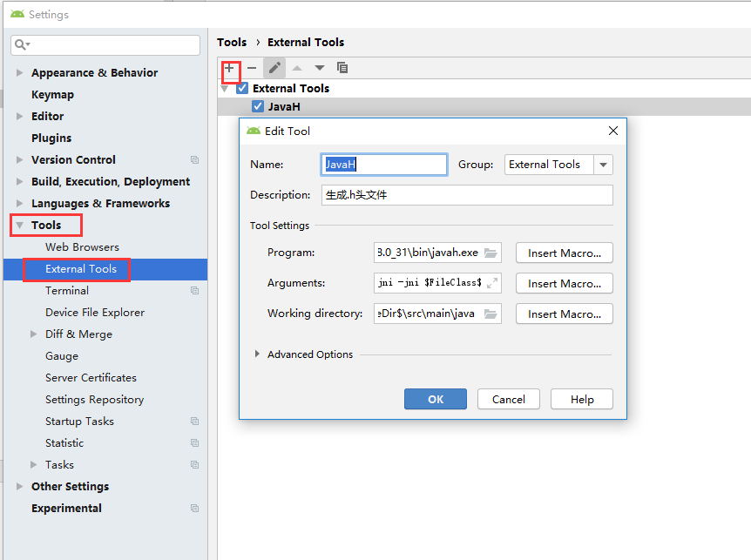Expand Editor settings arrow
751x560 pixels.
(20, 117)
